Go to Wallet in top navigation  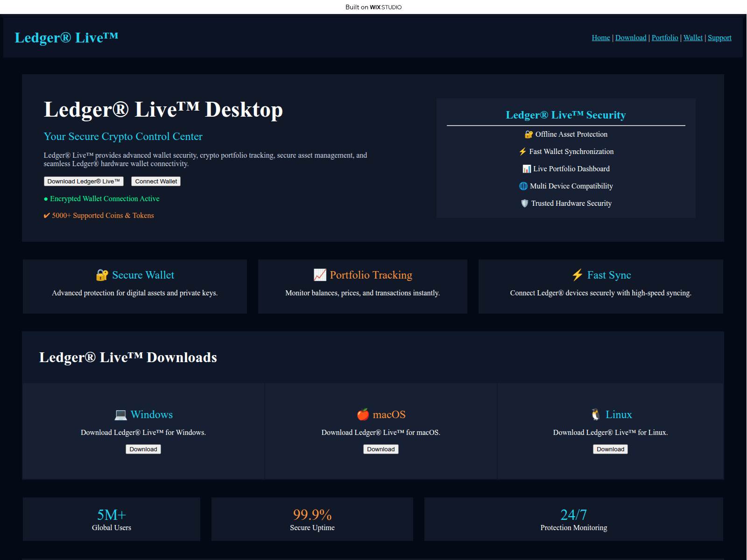click(x=693, y=38)
